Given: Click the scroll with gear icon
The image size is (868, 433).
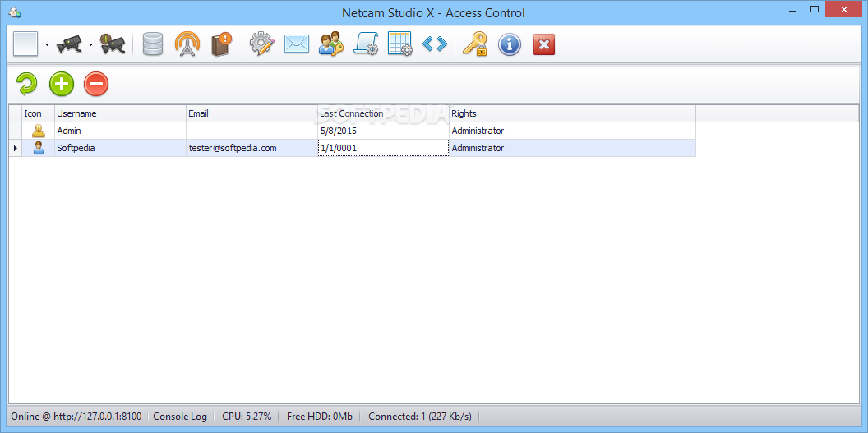Looking at the screenshot, I should pyautogui.click(x=366, y=44).
